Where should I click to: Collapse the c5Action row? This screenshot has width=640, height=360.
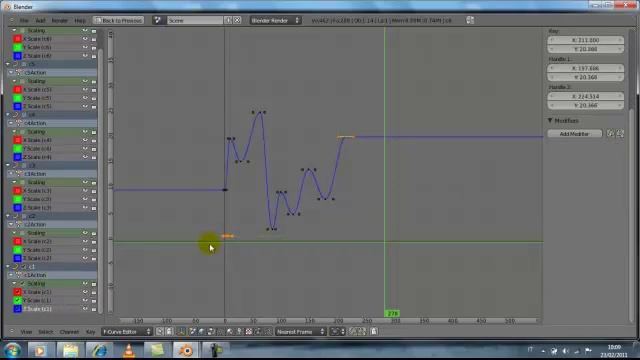point(11,73)
